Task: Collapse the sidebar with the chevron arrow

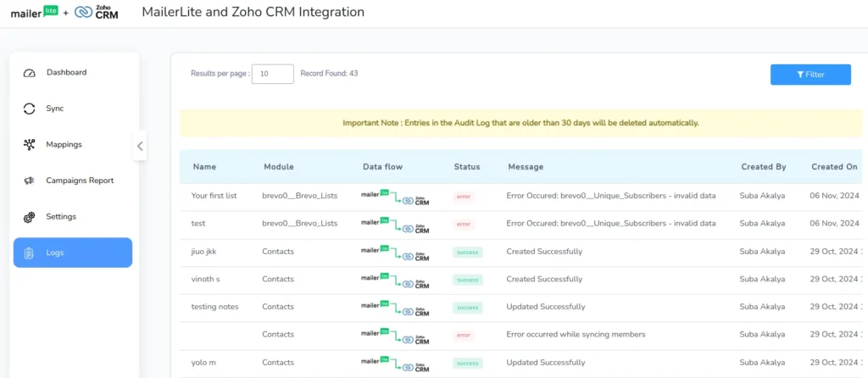Action: [140, 146]
